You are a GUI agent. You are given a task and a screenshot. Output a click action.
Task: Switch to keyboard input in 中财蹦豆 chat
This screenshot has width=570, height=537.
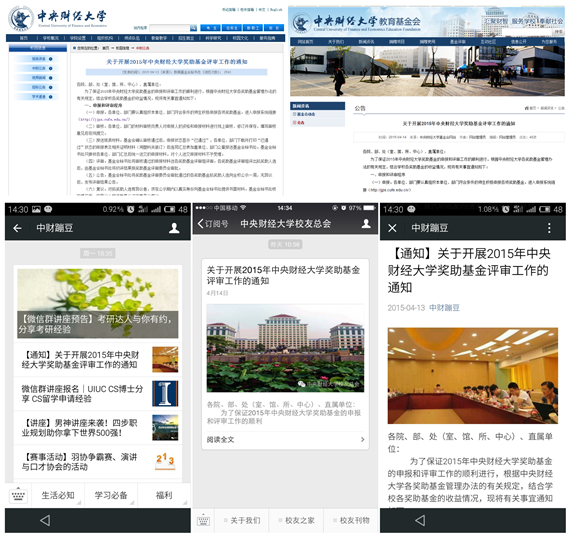click(x=18, y=496)
